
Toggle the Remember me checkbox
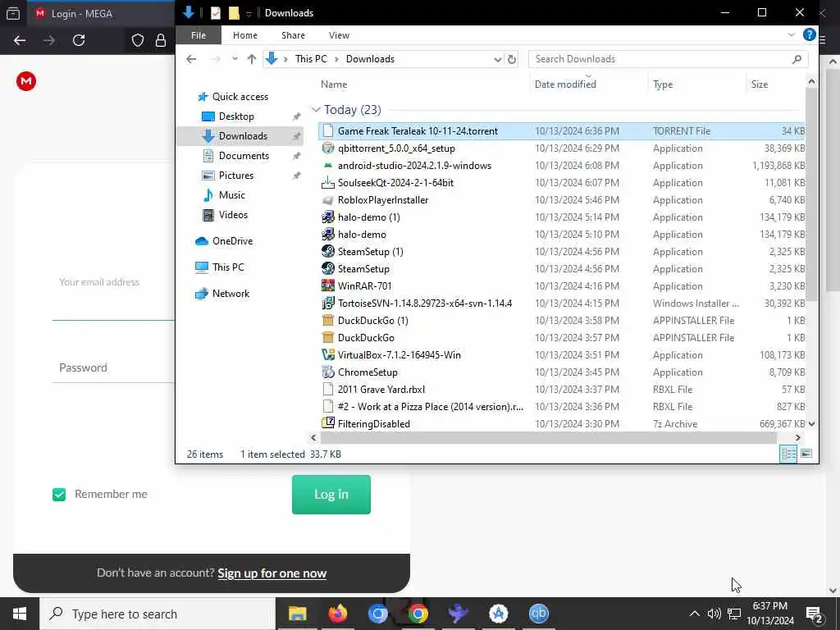click(x=59, y=495)
